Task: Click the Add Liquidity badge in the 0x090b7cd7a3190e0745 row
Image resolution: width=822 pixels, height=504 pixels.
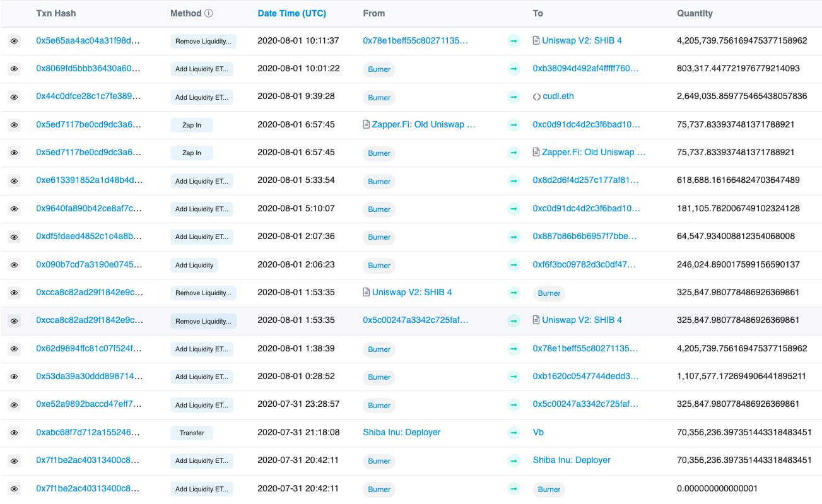Action: pos(194,266)
